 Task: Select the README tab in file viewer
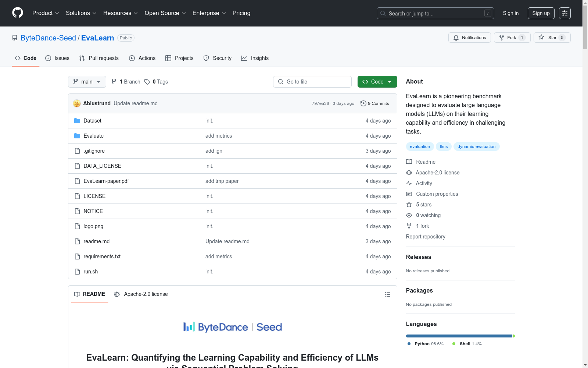point(90,294)
